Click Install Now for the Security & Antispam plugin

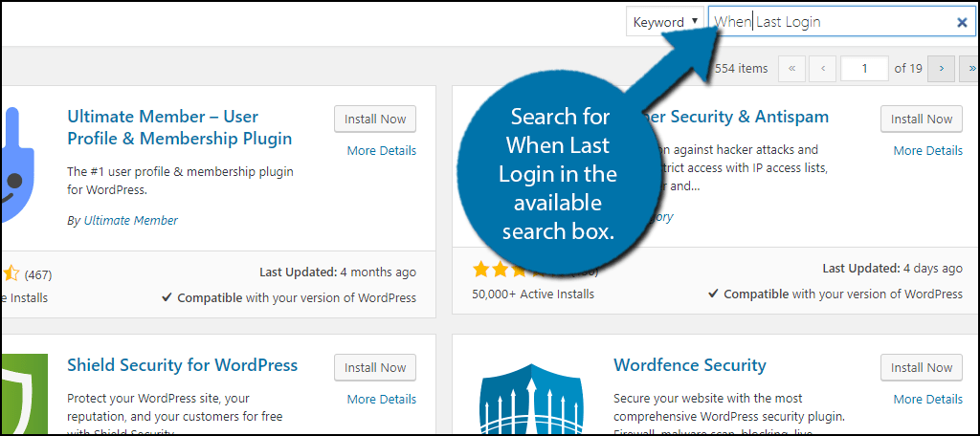922,120
